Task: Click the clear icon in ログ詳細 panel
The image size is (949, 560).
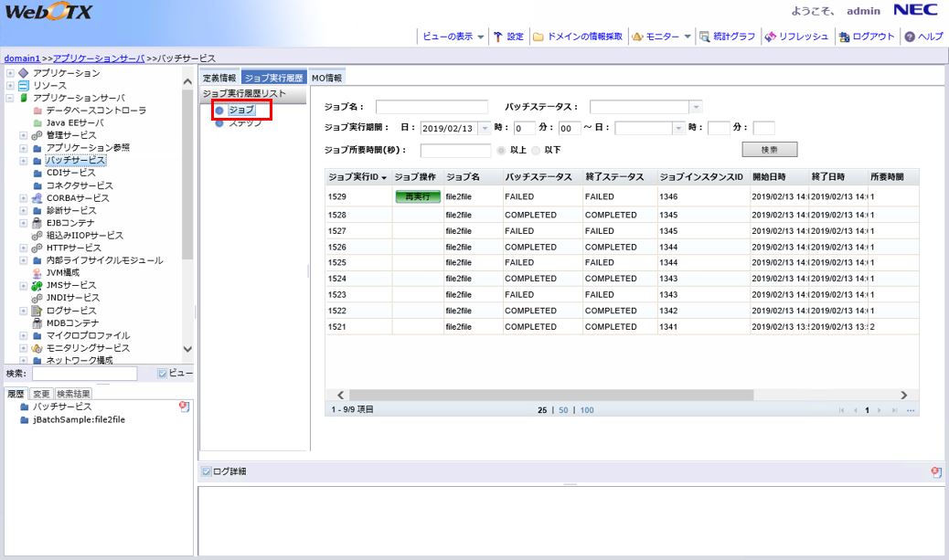Action: [935, 472]
